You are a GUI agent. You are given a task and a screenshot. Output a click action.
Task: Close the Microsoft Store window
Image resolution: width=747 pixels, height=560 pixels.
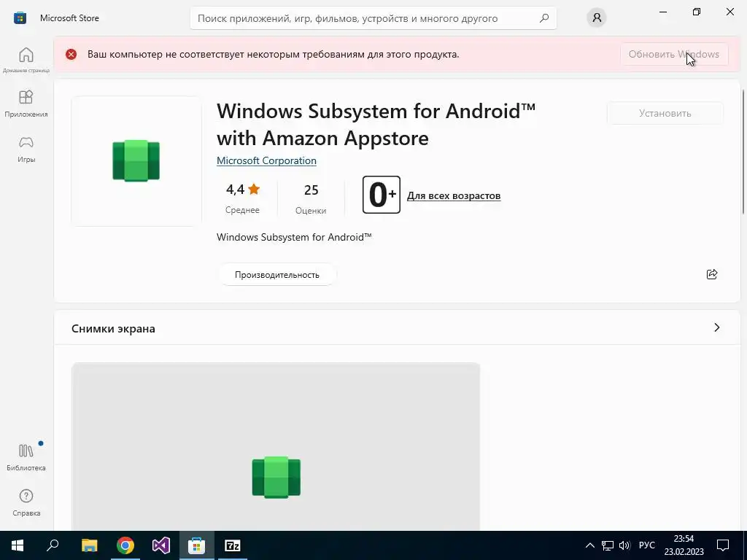(x=729, y=12)
